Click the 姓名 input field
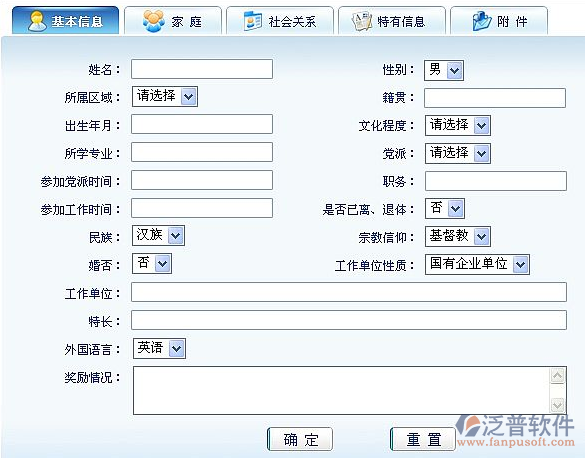Screen dimensions: 585x458 [202, 69]
